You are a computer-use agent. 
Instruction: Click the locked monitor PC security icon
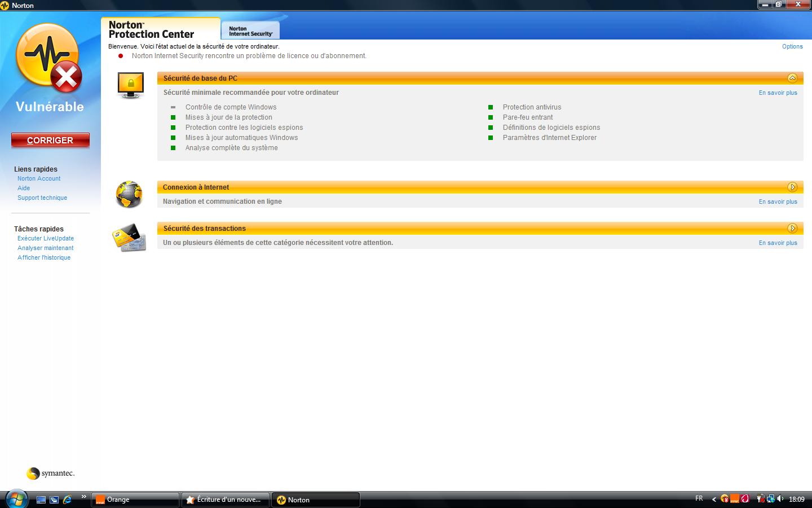pyautogui.click(x=130, y=85)
